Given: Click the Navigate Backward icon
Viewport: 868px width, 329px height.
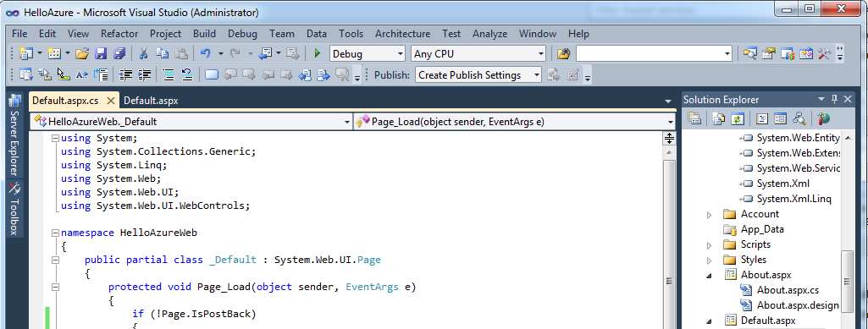Looking at the screenshot, I should (x=265, y=53).
